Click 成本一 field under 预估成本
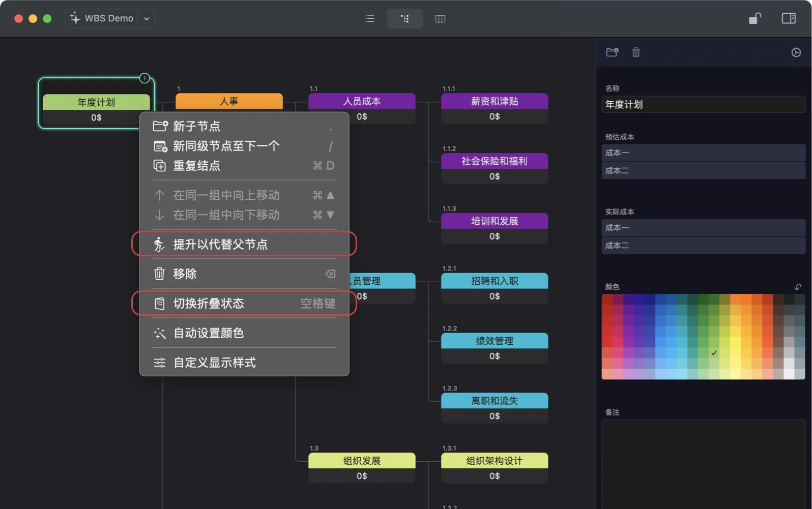Screen dimensions: 812x509 tap(703, 153)
